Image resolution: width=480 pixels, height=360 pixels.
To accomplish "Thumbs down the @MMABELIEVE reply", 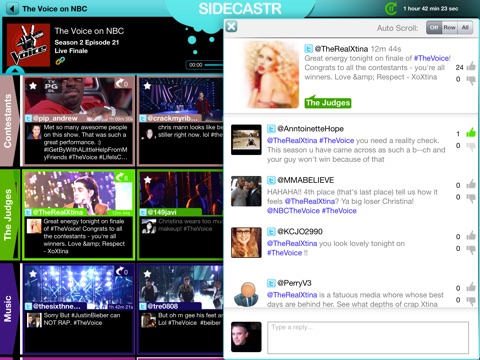I will click(x=471, y=198).
